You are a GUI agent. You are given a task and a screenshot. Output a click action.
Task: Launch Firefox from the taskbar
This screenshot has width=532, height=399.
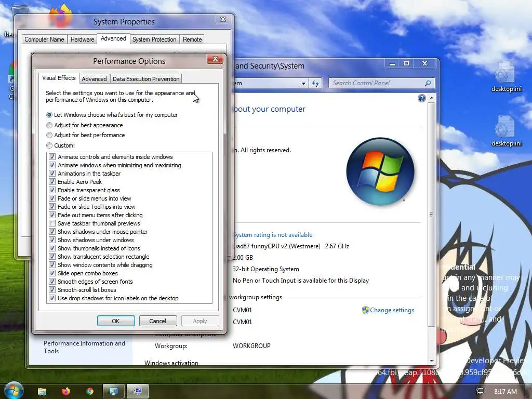click(x=66, y=391)
